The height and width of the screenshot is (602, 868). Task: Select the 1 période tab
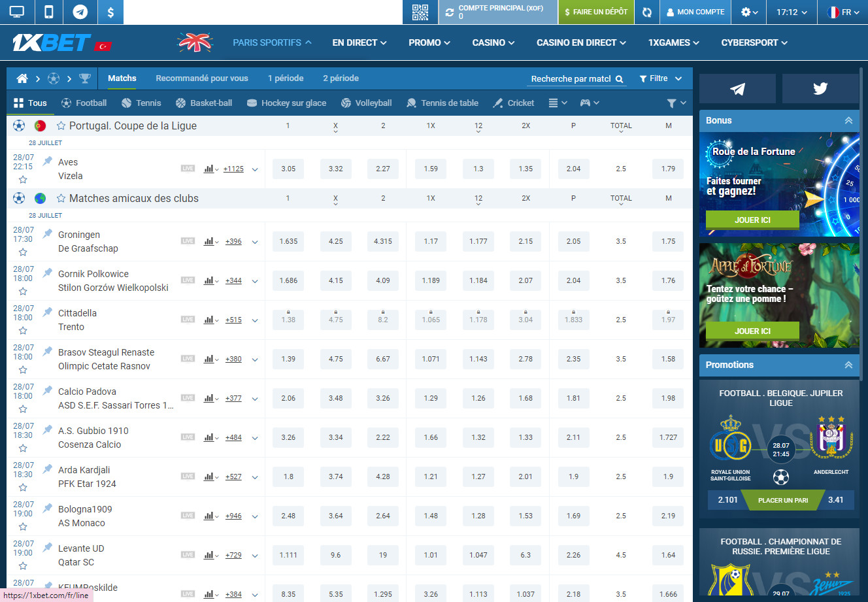coord(286,78)
